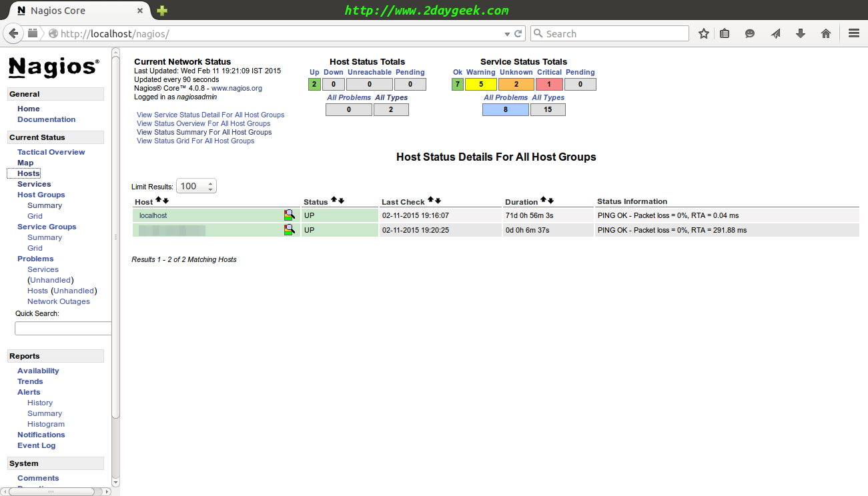
Task: Open Host Groups link
Action: click(x=41, y=195)
